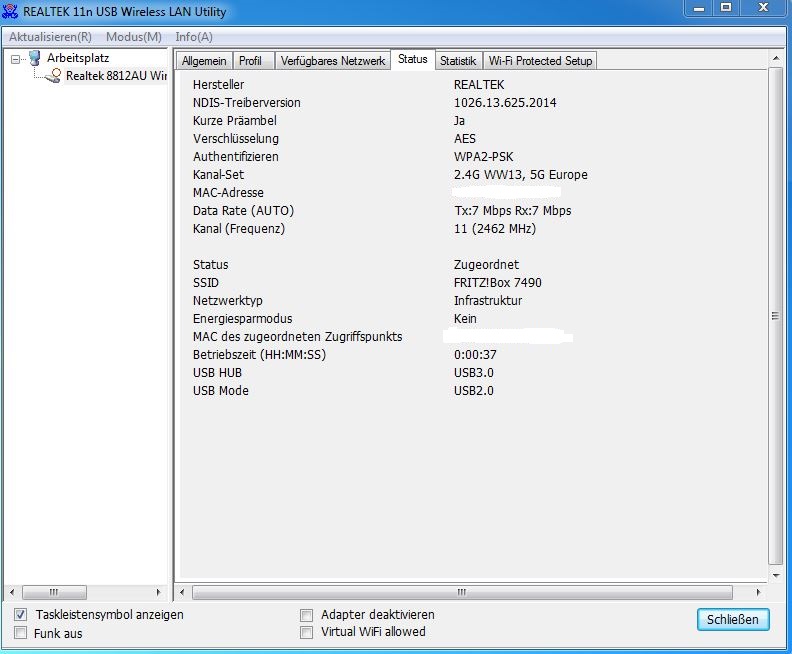Enable Virtual WiFi allowed checkbox
792x654 pixels.
[306, 632]
